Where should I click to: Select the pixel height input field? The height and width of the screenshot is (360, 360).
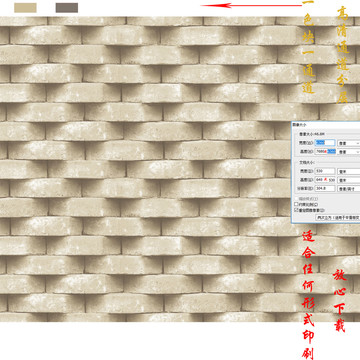click(x=325, y=152)
